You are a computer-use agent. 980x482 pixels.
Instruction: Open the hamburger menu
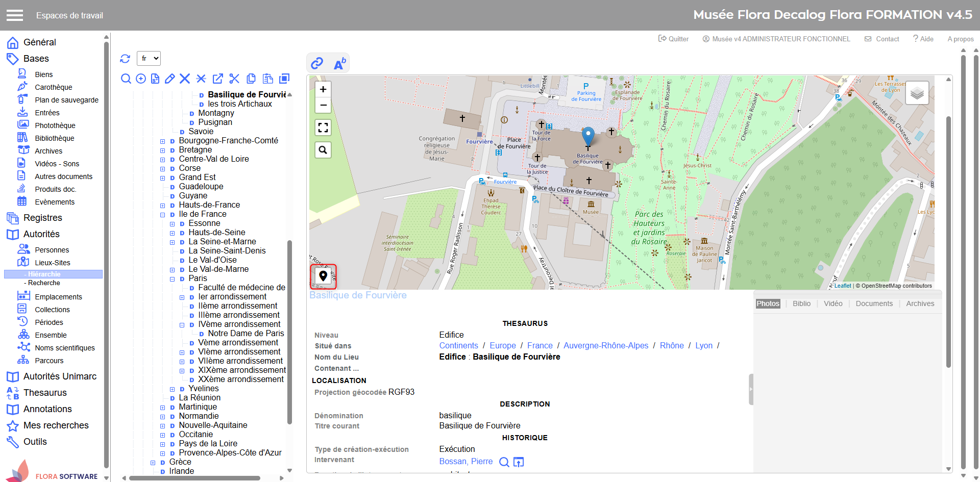(x=15, y=15)
